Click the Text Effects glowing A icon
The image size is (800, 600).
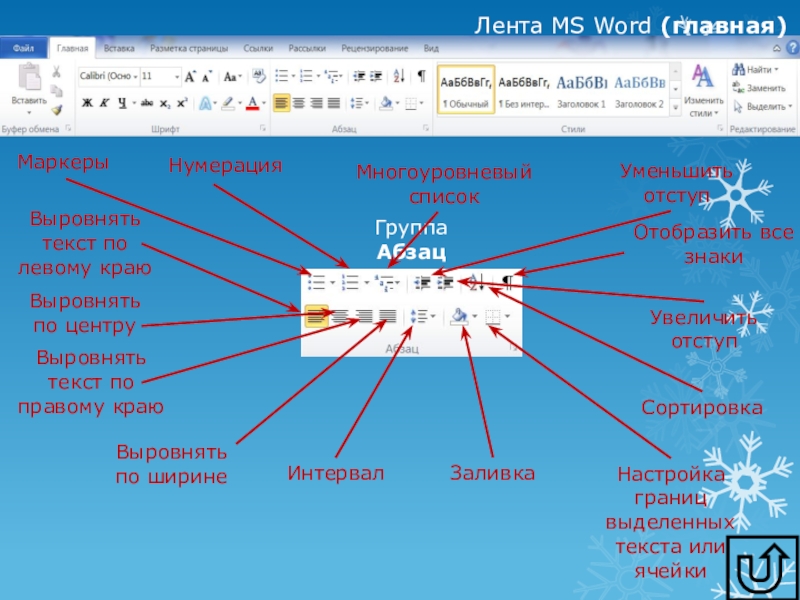tap(205, 104)
